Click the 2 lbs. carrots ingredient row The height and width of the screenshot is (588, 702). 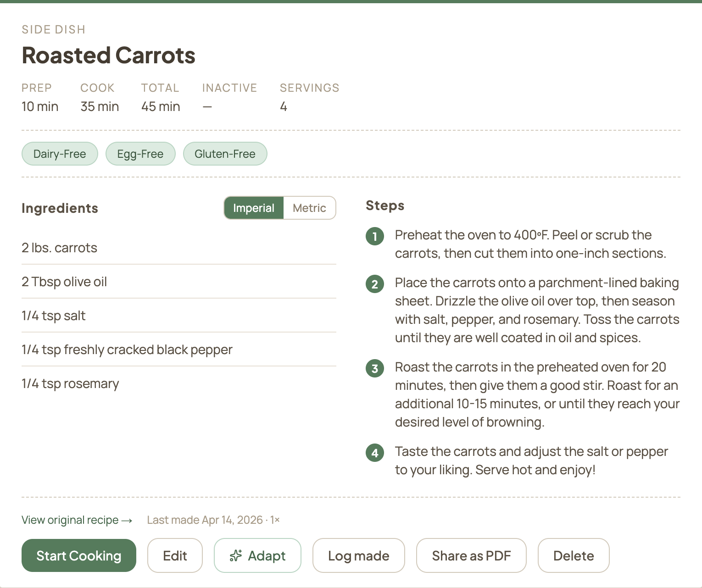(60, 248)
